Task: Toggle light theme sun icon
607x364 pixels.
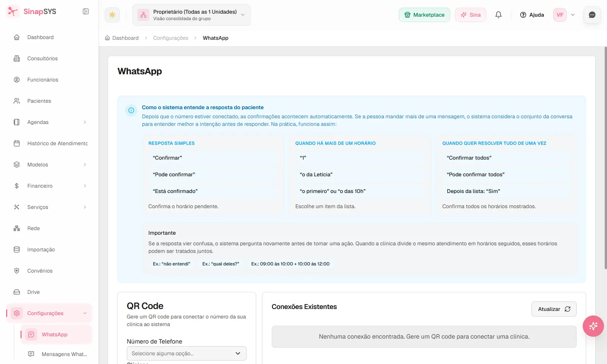Action: point(112,15)
